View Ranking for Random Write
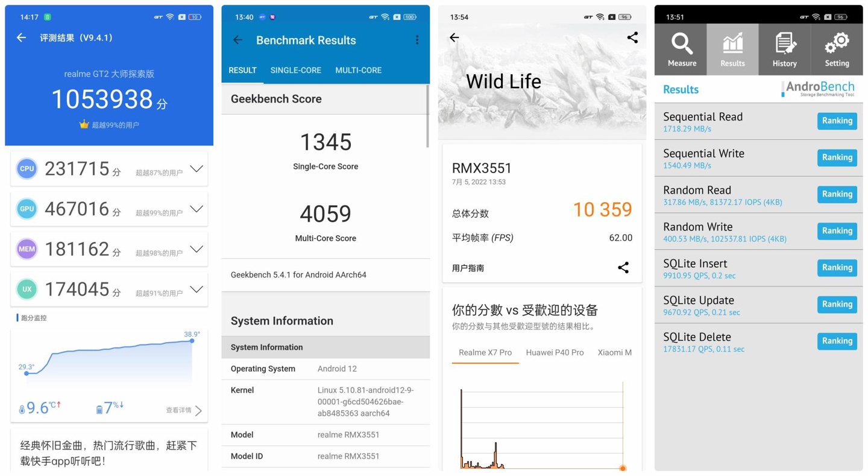This screenshot has height=476, width=868. coord(837,231)
